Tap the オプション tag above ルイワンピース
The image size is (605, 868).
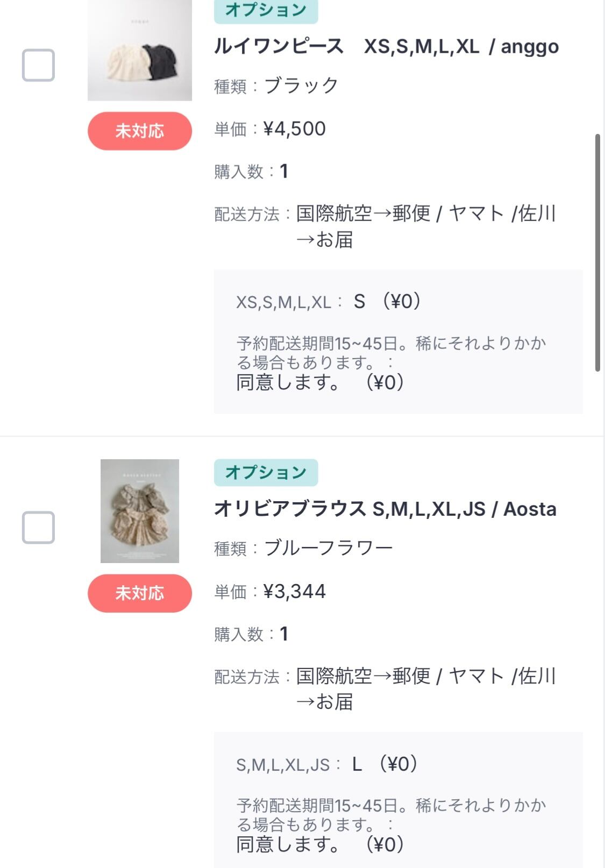(266, 11)
